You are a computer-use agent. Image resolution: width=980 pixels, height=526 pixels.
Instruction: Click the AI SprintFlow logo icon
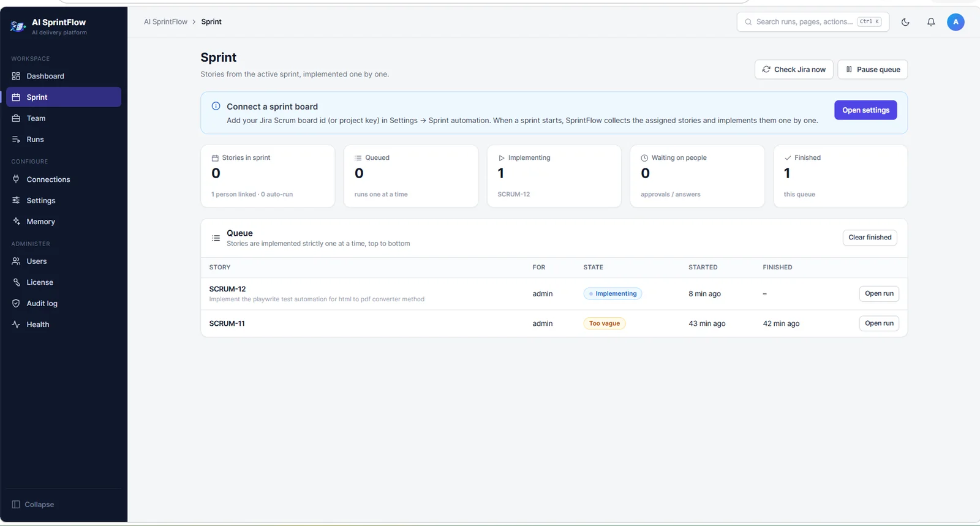tap(18, 26)
